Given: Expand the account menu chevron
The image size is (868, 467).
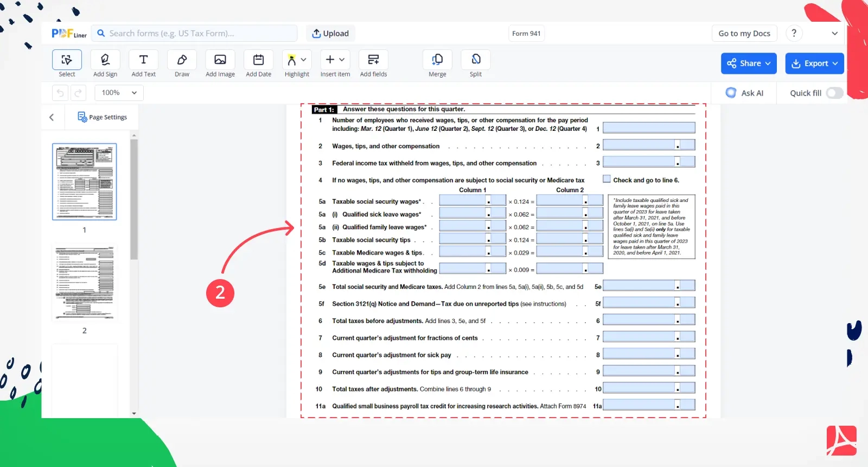Looking at the screenshot, I should click(x=834, y=33).
